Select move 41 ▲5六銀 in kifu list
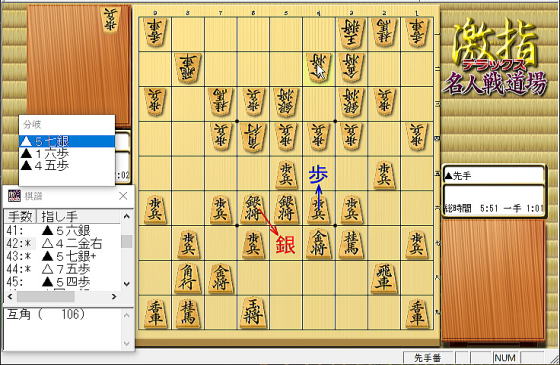This screenshot has width=560, height=365. click(x=62, y=230)
